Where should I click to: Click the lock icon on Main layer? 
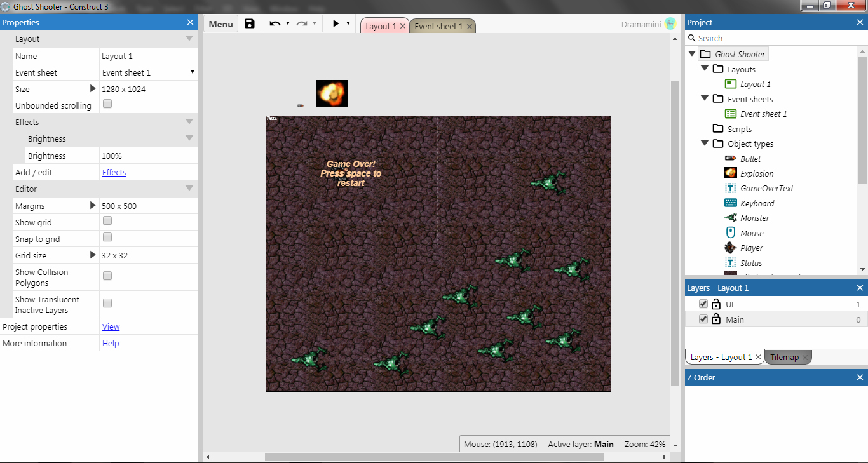pos(716,319)
